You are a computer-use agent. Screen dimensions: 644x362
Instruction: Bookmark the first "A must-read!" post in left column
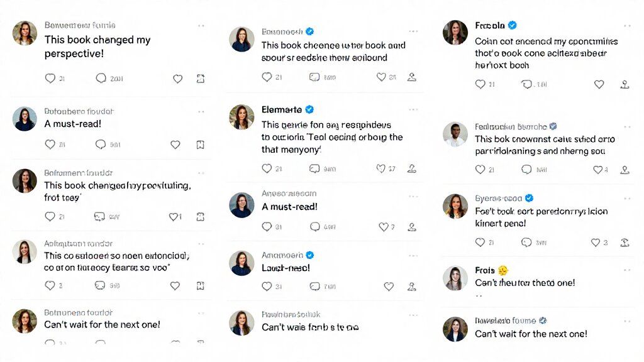coord(201,145)
